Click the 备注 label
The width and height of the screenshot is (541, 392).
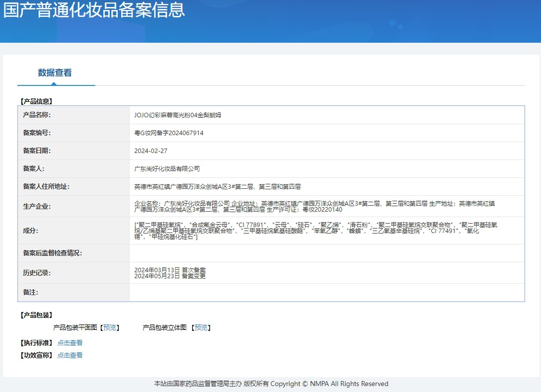click(31, 292)
